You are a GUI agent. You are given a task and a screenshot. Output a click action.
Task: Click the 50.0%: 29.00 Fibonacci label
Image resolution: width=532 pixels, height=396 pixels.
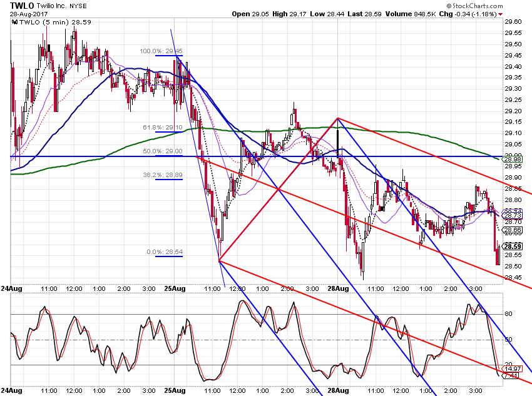[163, 151]
